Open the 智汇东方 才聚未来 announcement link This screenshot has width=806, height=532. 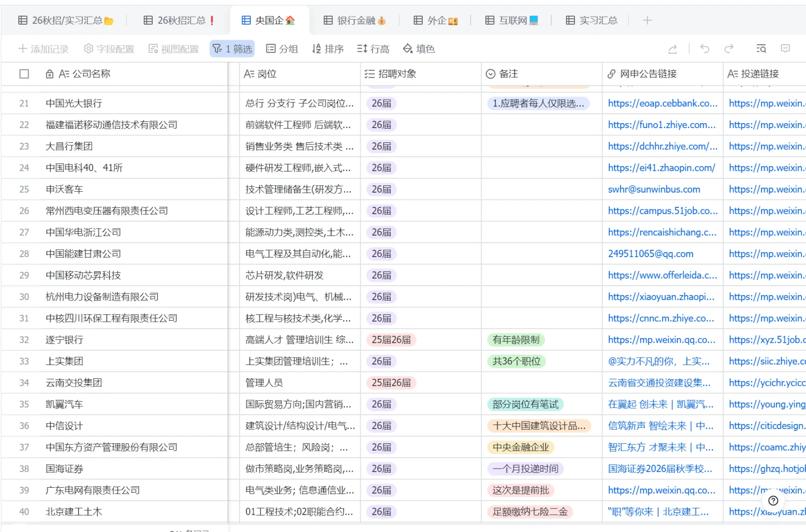tap(661, 448)
